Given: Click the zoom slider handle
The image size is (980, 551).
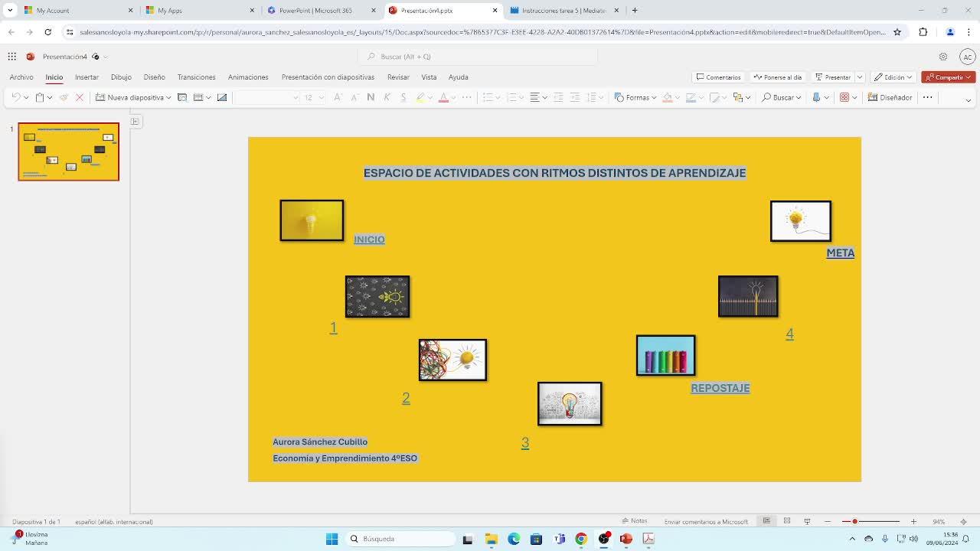Looking at the screenshot, I should (854, 521).
